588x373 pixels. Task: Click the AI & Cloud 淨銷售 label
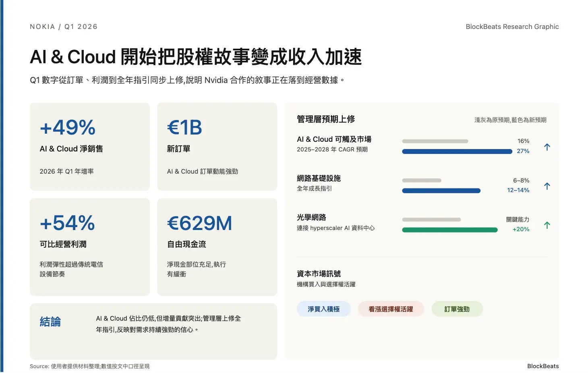coord(71,149)
